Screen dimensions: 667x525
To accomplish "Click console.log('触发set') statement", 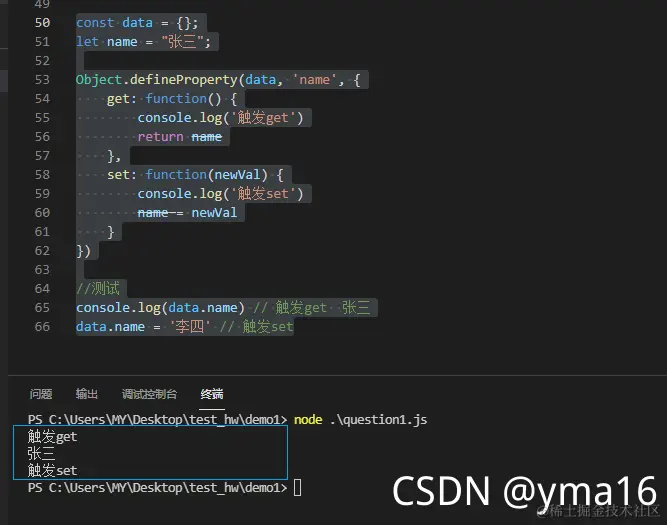I will click(220, 194).
